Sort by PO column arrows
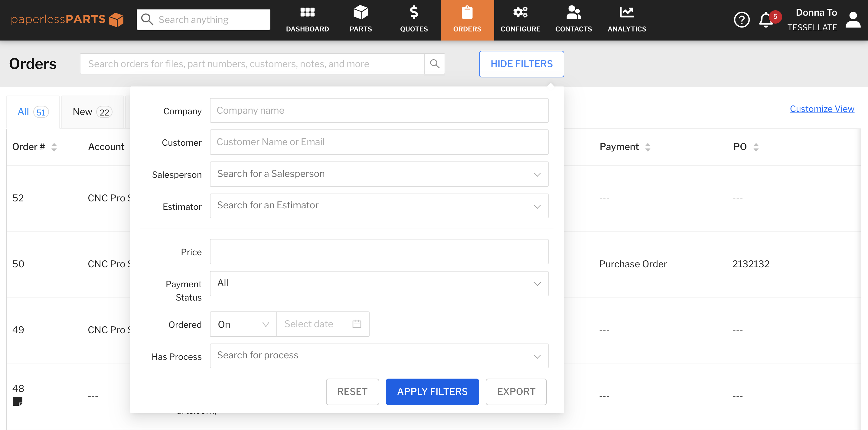Image resolution: width=868 pixels, height=430 pixels. (x=756, y=147)
